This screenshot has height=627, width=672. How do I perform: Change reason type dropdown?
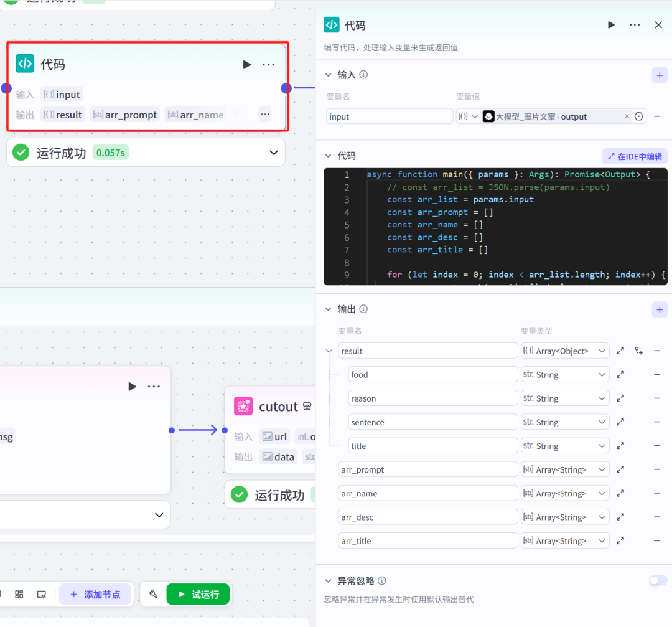click(x=565, y=398)
